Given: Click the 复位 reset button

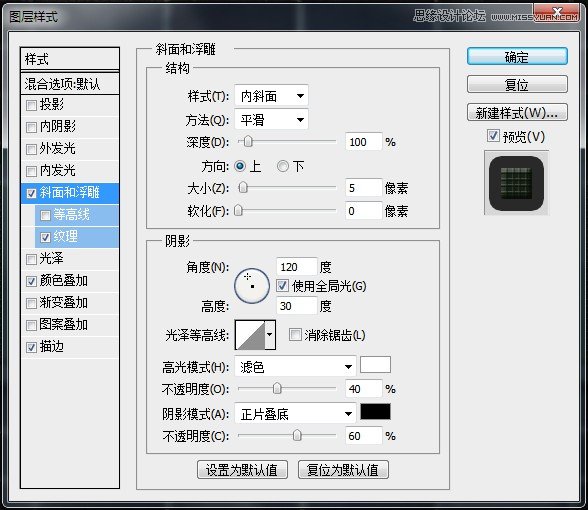Looking at the screenshot, I should [x=517, y=85].
